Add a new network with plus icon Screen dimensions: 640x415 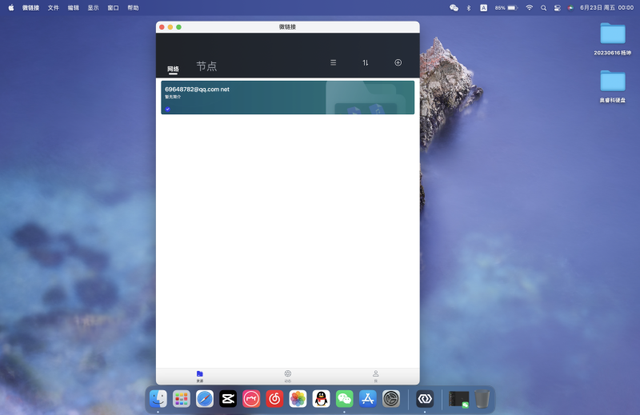tap(398, 62)
